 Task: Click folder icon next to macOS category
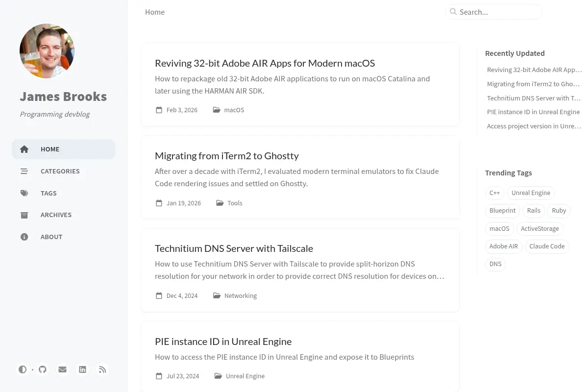pyautogui.click(x=217, y=110)
